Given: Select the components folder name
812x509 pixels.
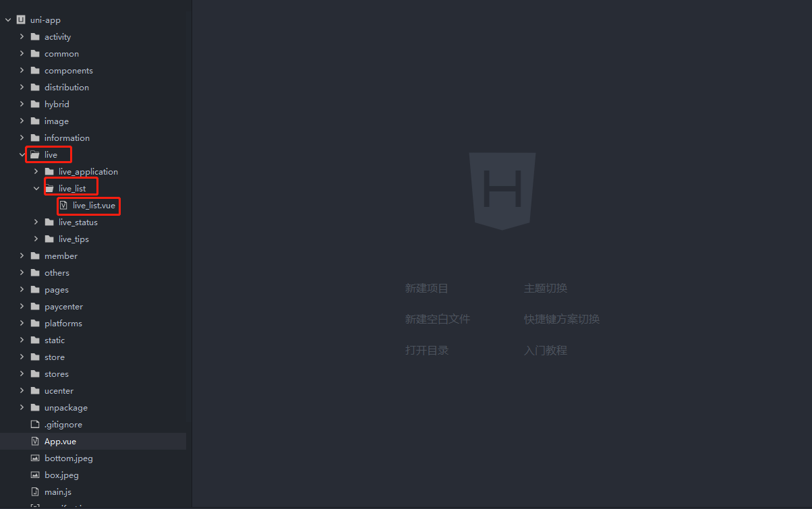Looking at the screenshot, I should [69, 71].
